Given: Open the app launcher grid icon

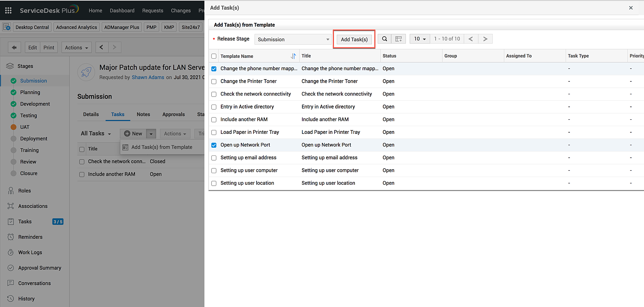Looking at the screenshot, I should click(8, 10).
